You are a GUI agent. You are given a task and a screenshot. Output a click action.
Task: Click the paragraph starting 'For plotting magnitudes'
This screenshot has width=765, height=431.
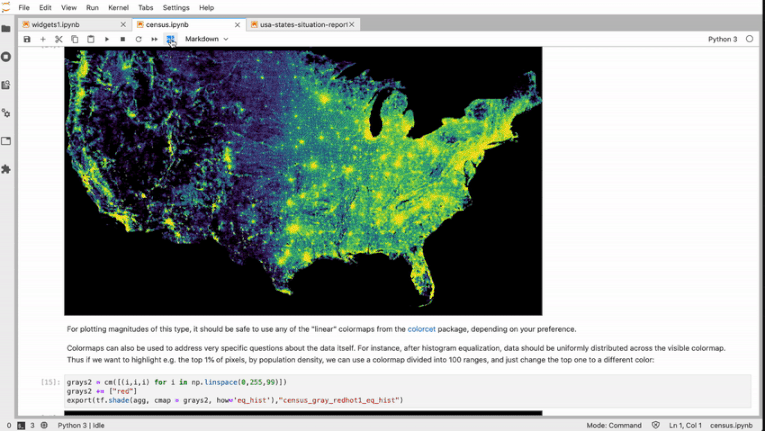pyautogui.click(x=322, y=329)
